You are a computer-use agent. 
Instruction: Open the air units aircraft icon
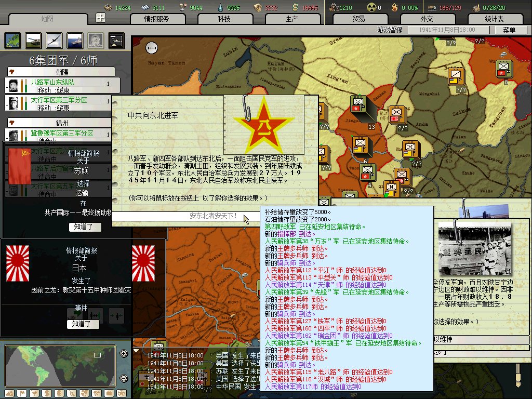tap(54, 40)
